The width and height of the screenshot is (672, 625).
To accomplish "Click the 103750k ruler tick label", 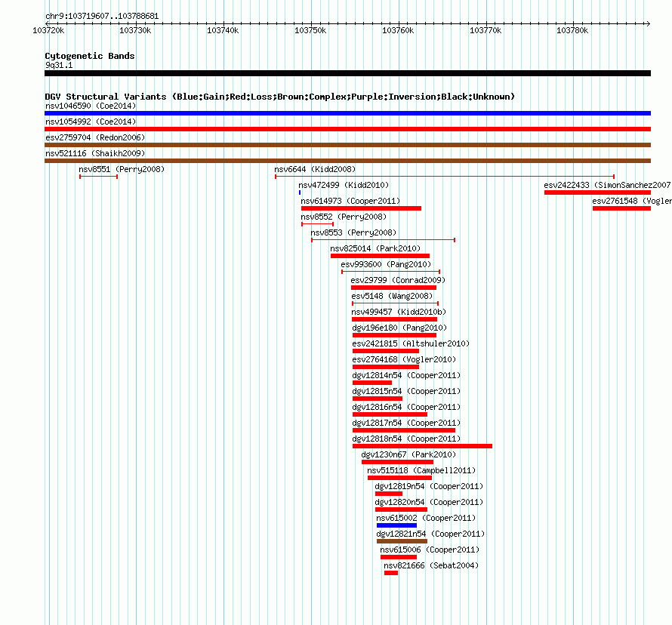I will point(310,30).
